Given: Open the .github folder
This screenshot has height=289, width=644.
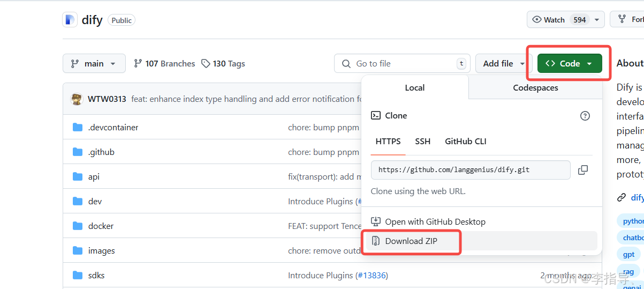Looking at the screenshot, I should (101, 152).
